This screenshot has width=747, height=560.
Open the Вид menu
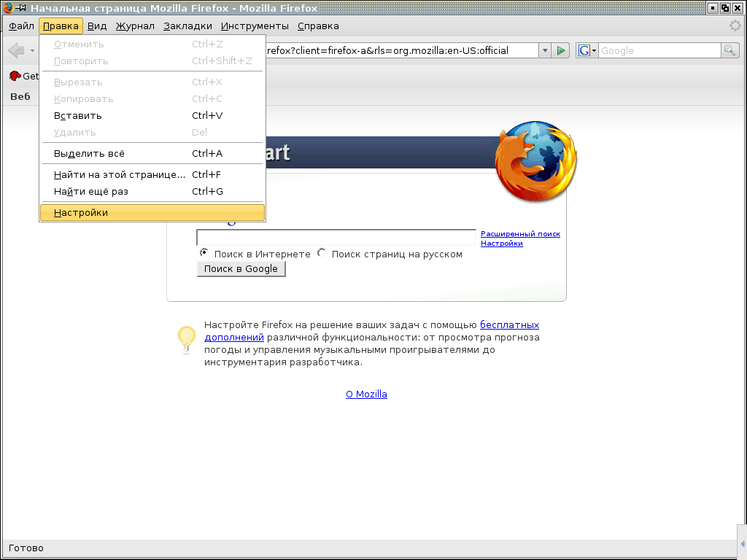click(x=97, y=26)
